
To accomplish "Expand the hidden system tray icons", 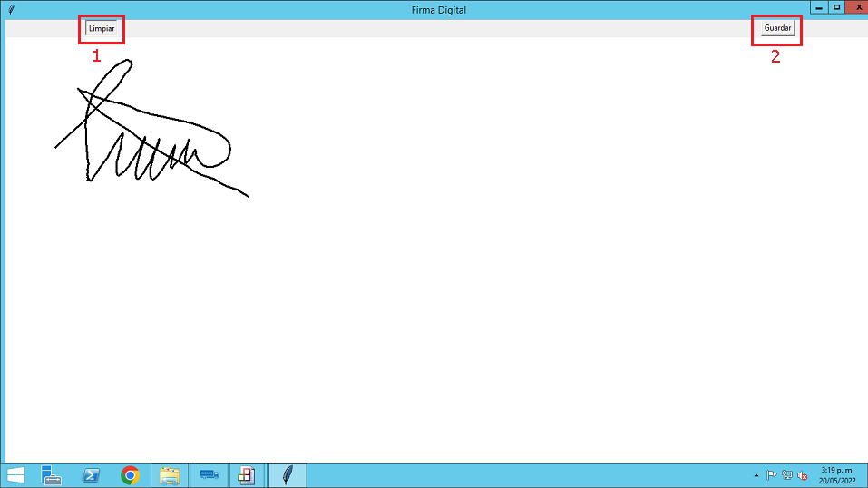I will (x=756, y=475).
